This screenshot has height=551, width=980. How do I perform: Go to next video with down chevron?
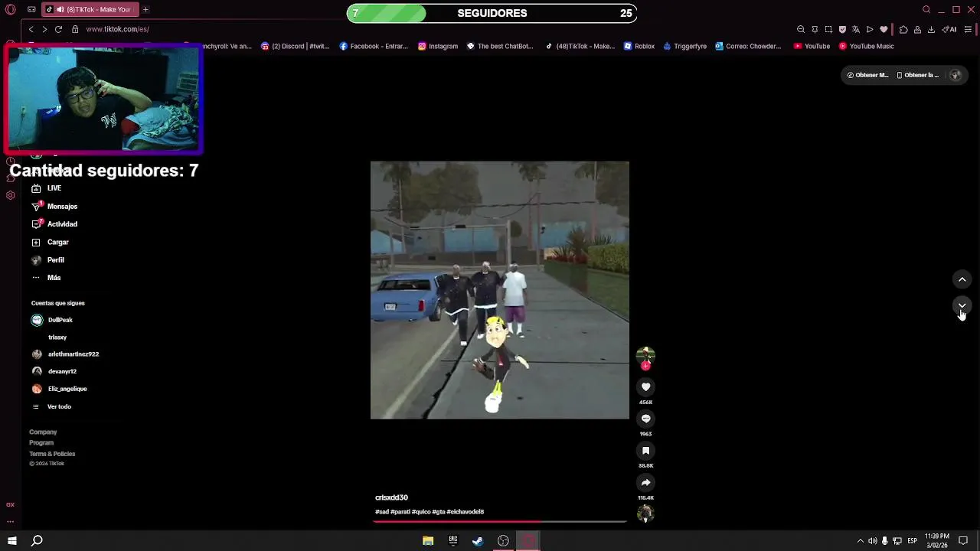point(962,305)
